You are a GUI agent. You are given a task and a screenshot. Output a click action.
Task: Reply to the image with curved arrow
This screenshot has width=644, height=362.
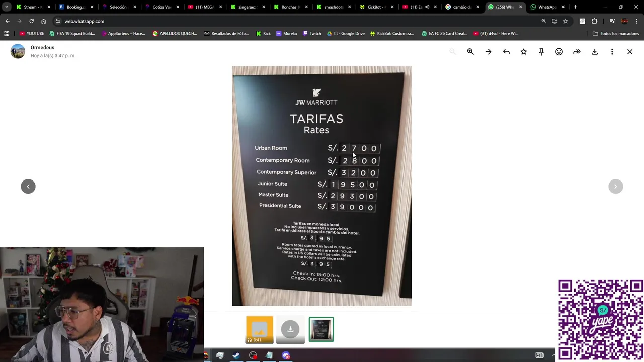coord(506,52)
